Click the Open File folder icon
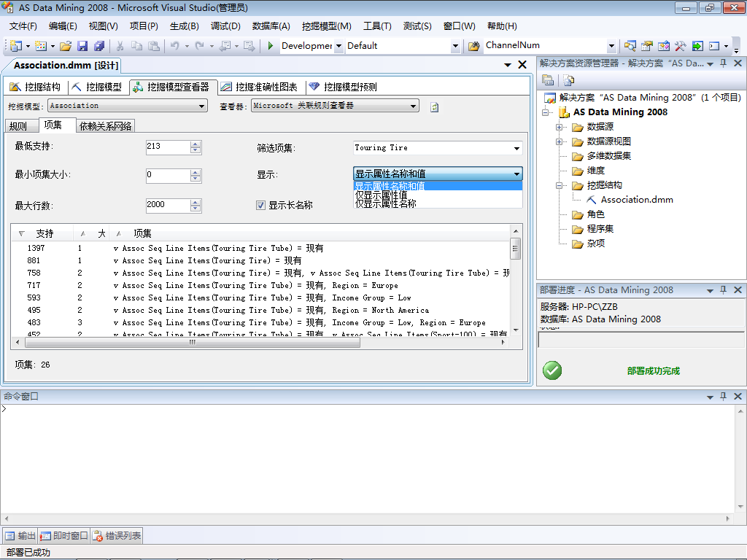Screen dimensions: 747x560 (x=66, y=46)
